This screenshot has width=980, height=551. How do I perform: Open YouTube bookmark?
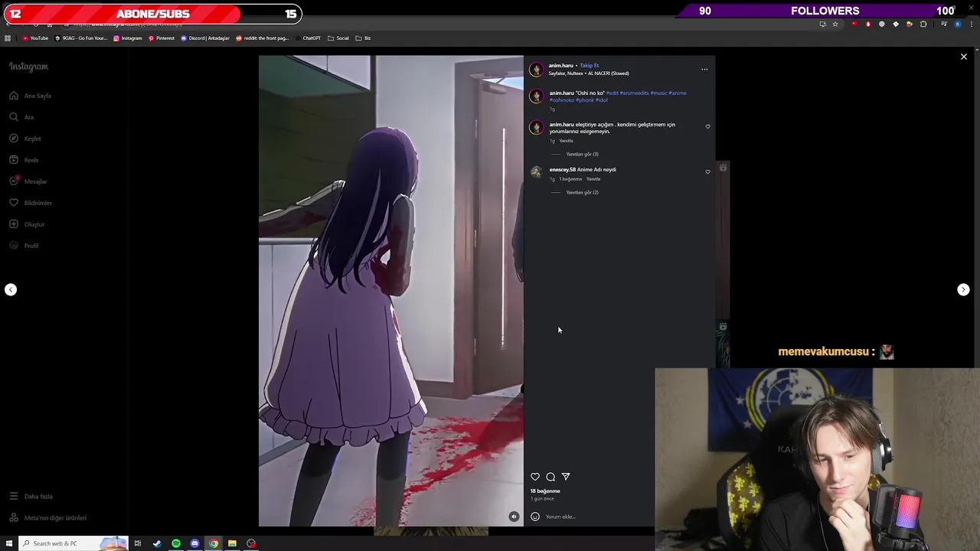pyautogui.click(x=35, y=38)
